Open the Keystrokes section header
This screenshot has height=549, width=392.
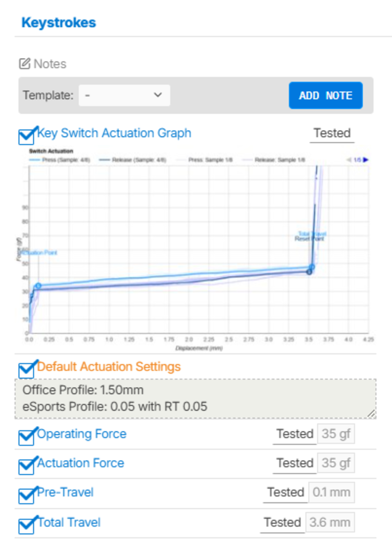[59, 23]
